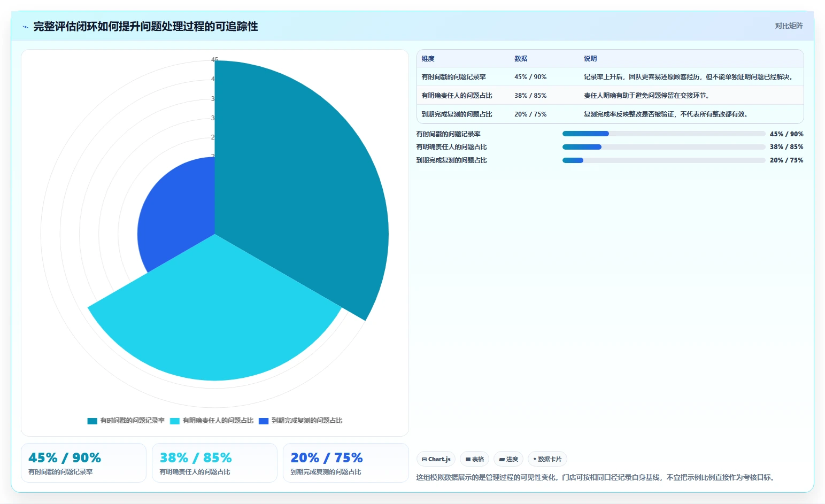Click axis tick label 45 on chart

click(214, 60)
